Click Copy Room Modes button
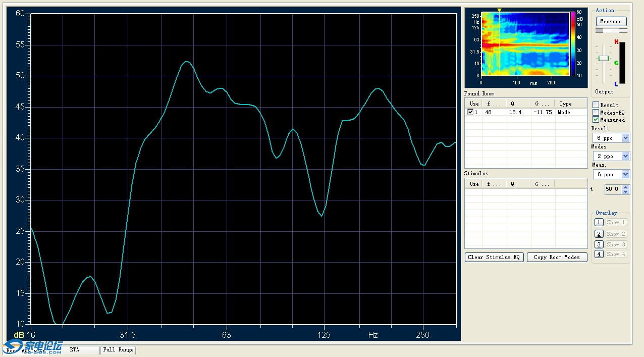The image size is (644, 357). click(x=557, y=258)
